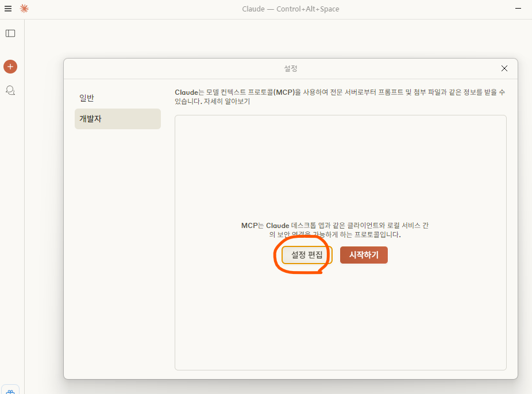Click the gift icon at bottom left

pyautogui.click(x=10, y=391)
